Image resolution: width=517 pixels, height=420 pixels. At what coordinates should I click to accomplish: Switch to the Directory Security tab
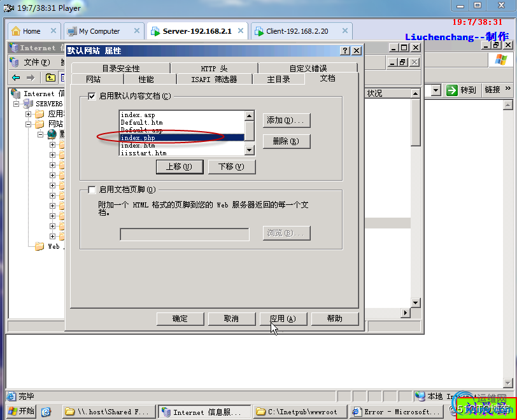[x=121, y=68]
